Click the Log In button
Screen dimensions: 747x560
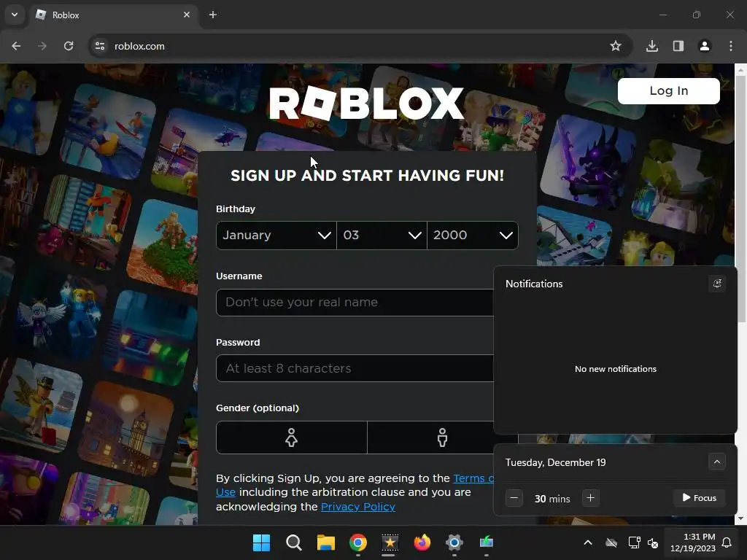[x=669, y=91]
